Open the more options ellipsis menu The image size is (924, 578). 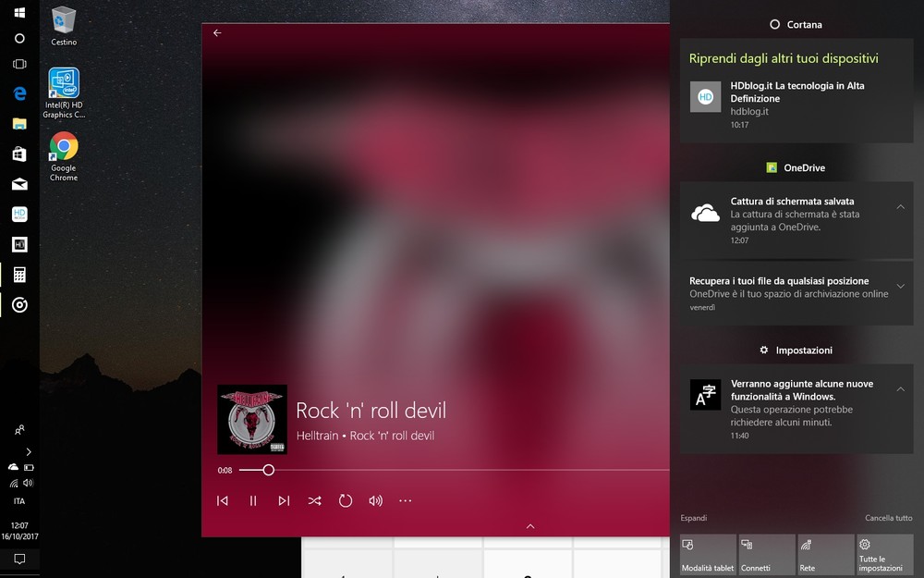coord(405,500)
